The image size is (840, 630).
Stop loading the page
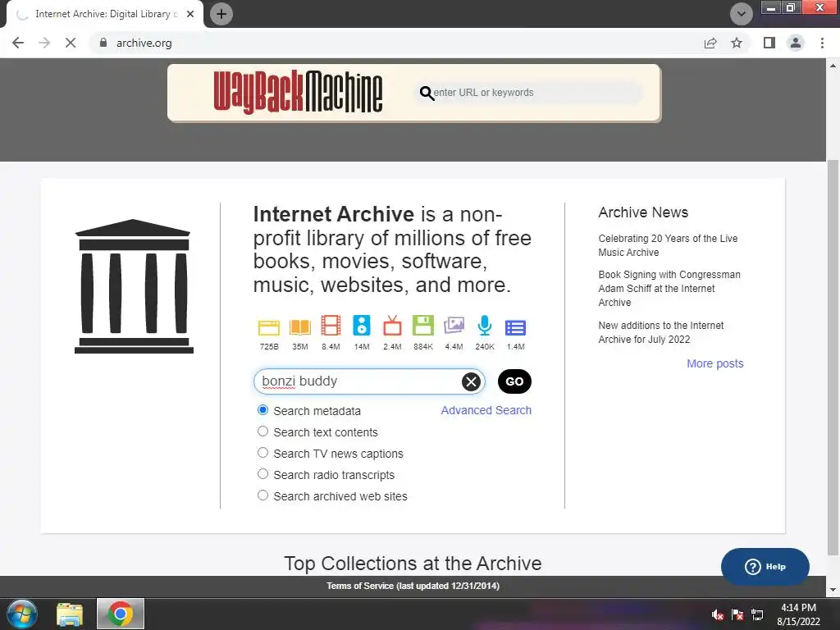click(71, 43)
